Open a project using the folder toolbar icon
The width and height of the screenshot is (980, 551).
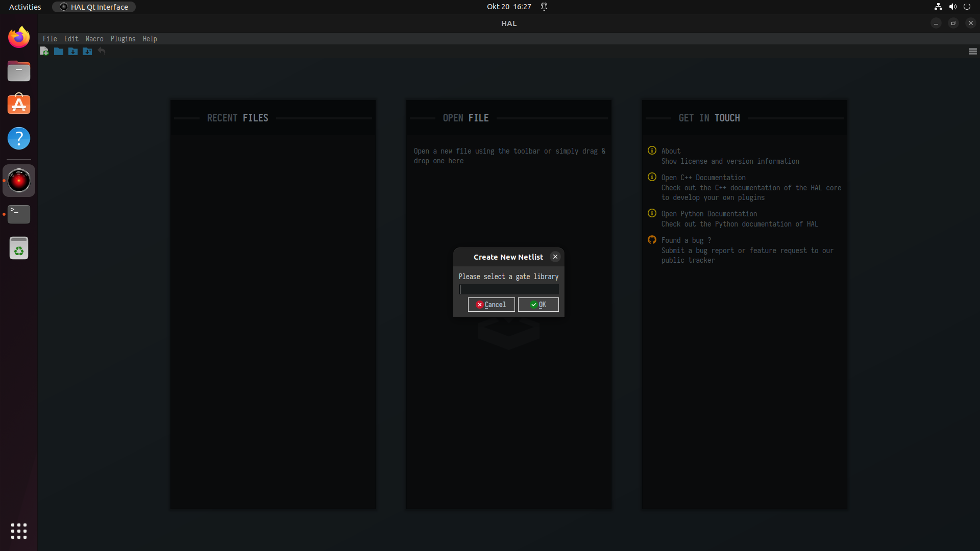[x=58, y=51]
